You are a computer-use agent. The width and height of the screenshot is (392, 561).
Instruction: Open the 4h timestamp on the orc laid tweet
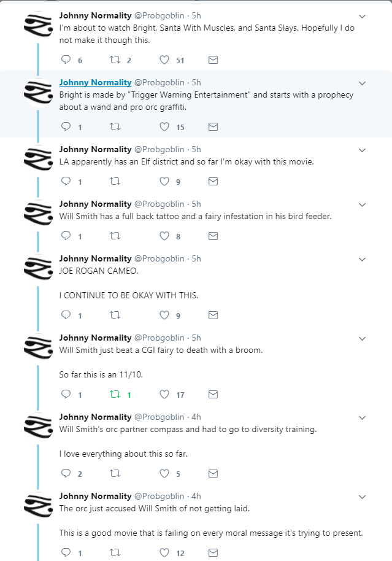196,496
